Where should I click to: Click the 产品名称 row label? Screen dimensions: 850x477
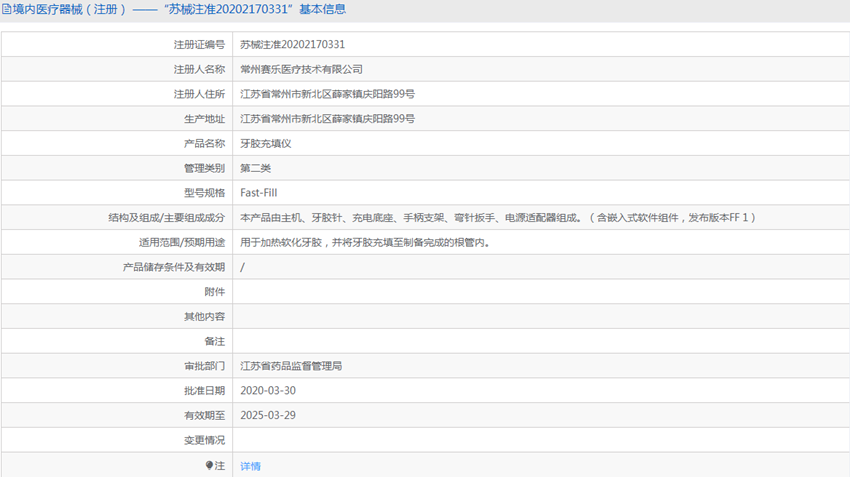point(204,144)
